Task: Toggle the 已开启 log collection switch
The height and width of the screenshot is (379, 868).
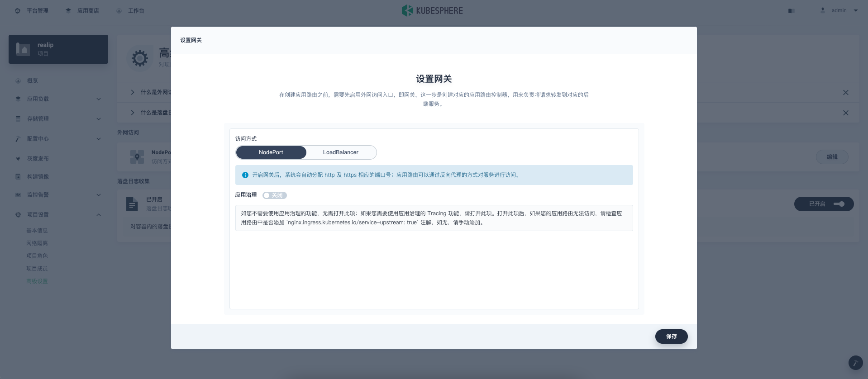Action: tap(824, 204)
